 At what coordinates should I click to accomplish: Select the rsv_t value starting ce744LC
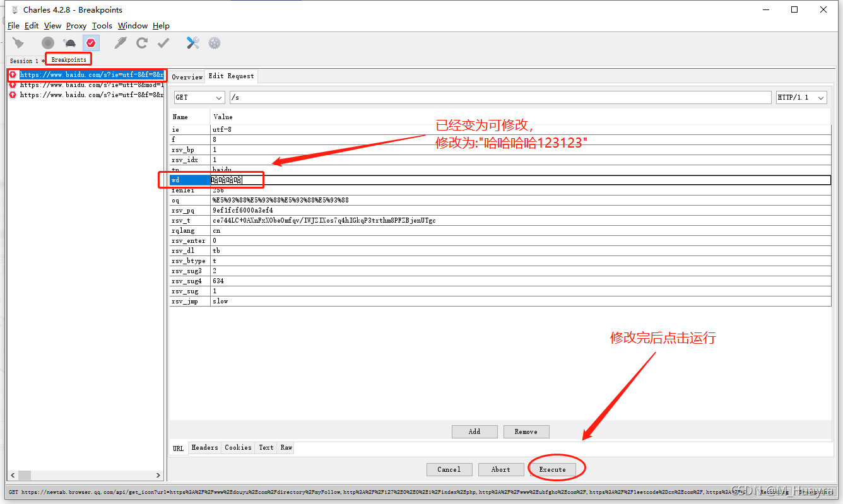pos(521,221)
